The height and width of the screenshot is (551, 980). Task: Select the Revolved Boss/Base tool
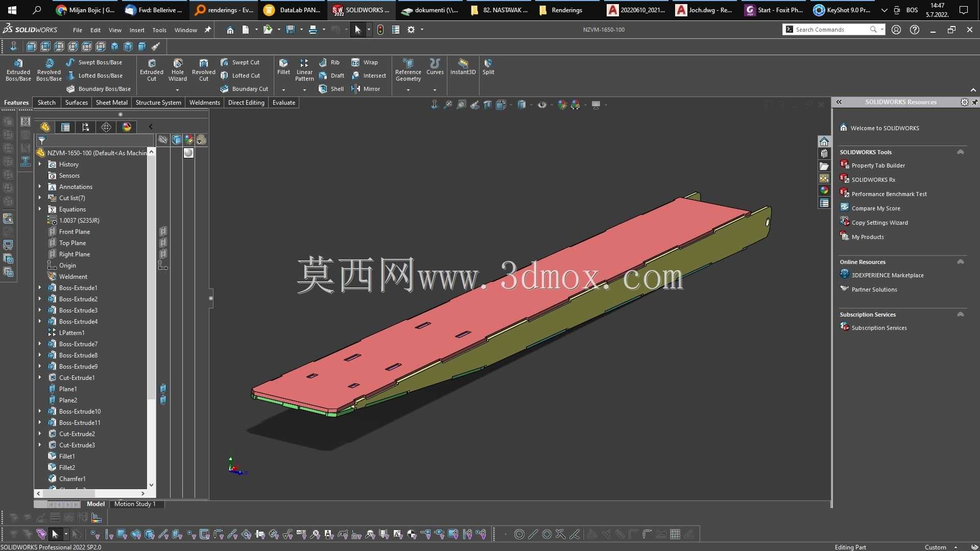point(49,70)
